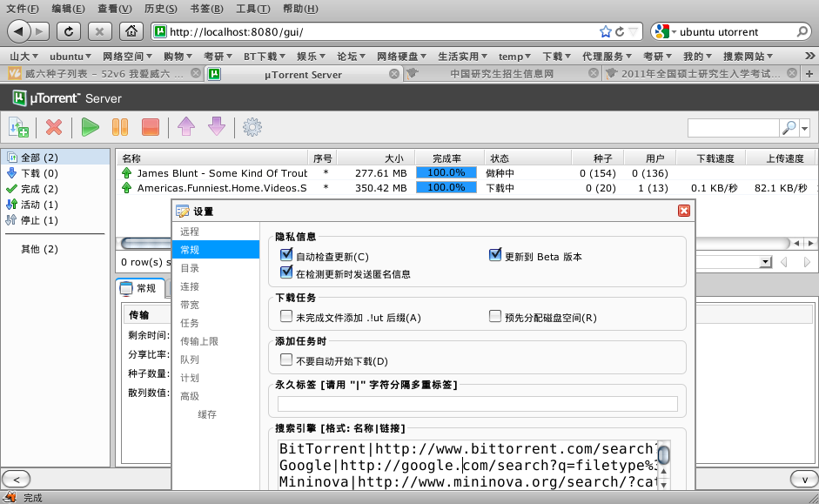Open the 山大 bookmarks folder dropdown
This screenshot has height=504, width=819.
point(22,56)
